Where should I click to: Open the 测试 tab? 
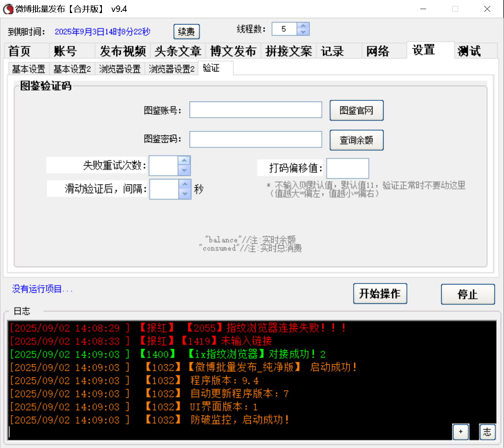tap(469, 51)
